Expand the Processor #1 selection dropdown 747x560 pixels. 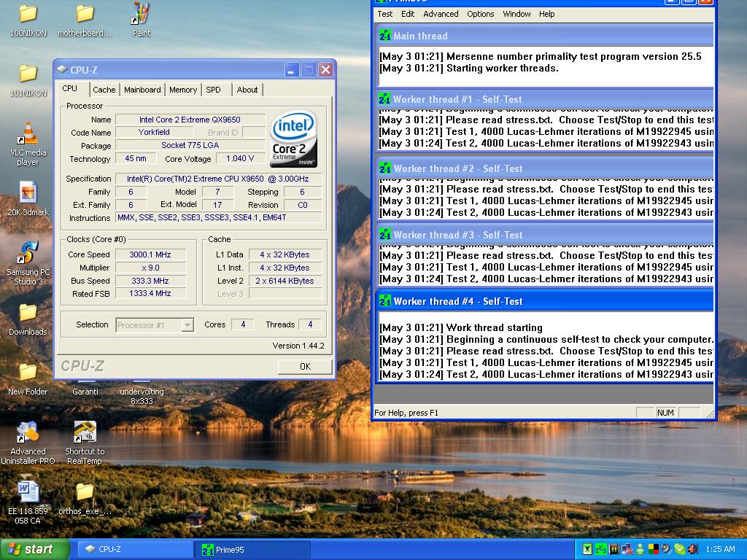point(187,325)
